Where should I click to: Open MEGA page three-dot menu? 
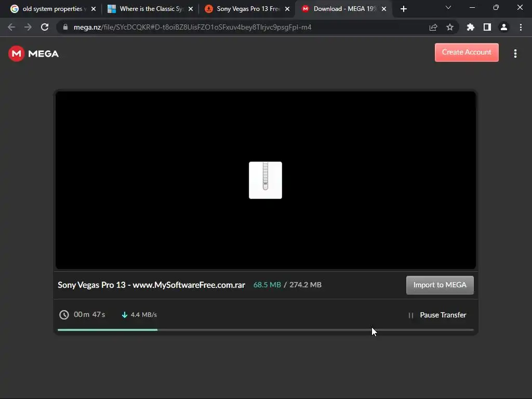coord(515,54)
